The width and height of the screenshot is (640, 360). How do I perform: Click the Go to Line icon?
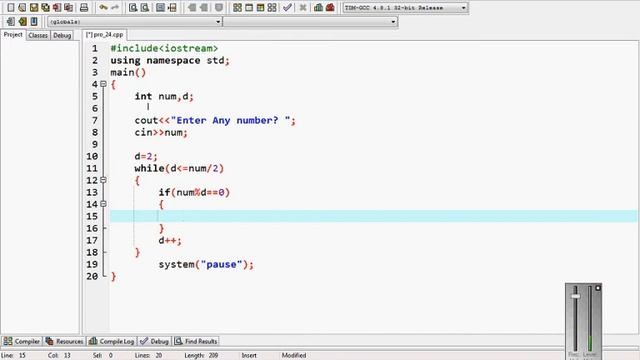(172, 7)
